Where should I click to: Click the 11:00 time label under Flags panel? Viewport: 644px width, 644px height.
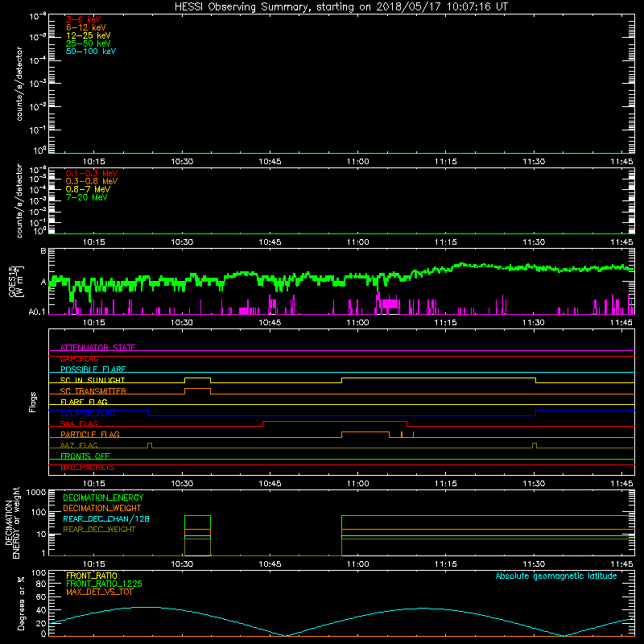pos(357,484)
